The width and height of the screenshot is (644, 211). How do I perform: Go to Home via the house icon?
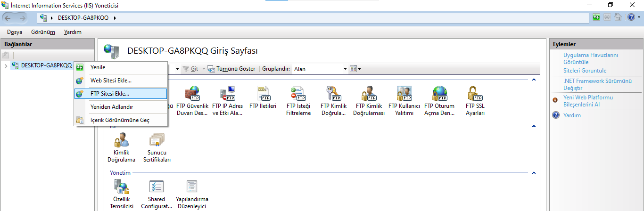tap(618, 17)
